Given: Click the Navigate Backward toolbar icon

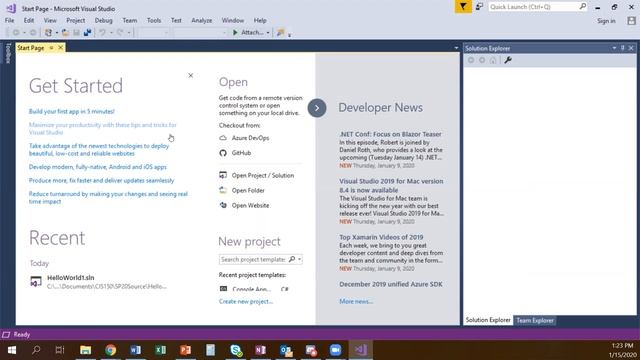Looking at the screenshot, I should (x=16, y=33).
